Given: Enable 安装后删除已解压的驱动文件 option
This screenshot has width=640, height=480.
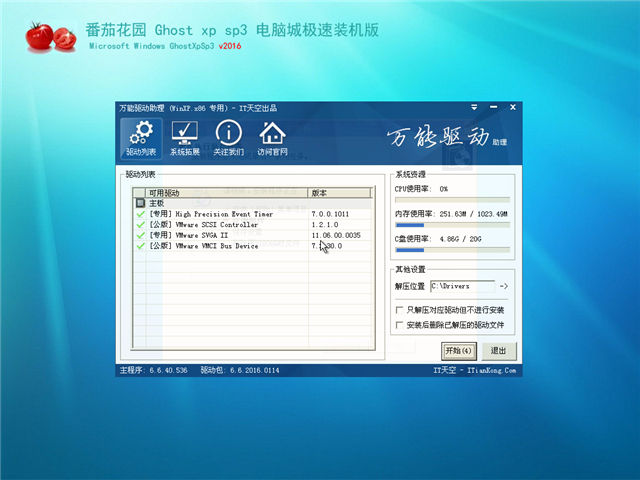Looking at the screenshot, I should 400,325.
